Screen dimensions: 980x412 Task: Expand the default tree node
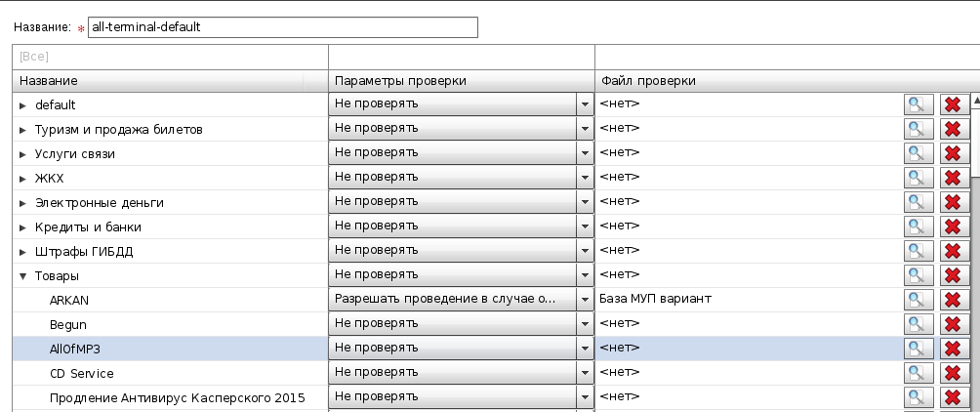coord(23,105)
